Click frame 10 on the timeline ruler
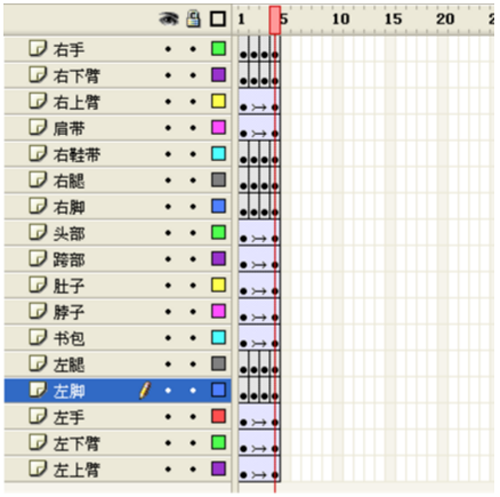 [341, 19]
